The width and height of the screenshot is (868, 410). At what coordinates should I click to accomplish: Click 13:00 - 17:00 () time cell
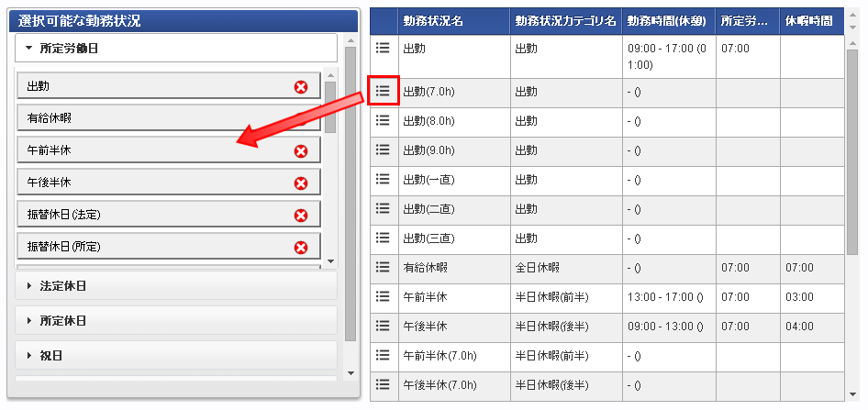[x=669, y=298]
